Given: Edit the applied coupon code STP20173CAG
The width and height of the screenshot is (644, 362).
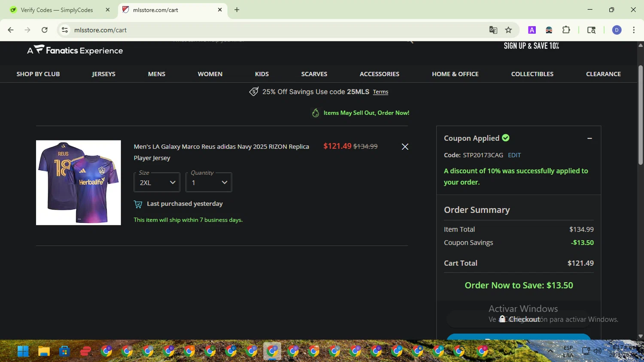Looking at the screenshot, I should [514, 155].
